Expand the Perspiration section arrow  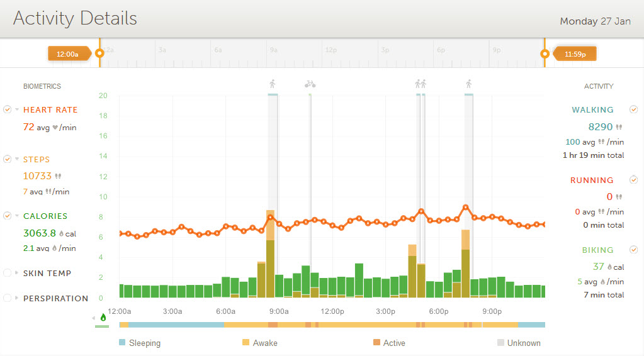17,298
